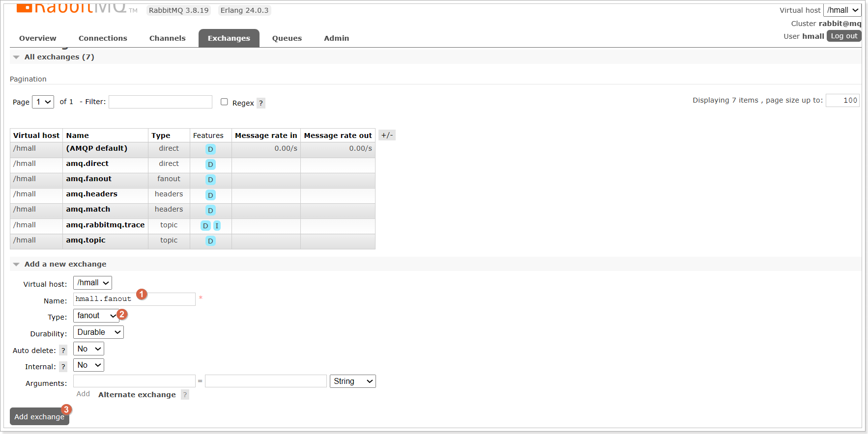Click the D badge for amq.fanout
Screen dimensions: 868x434
(x=210, y=180)
